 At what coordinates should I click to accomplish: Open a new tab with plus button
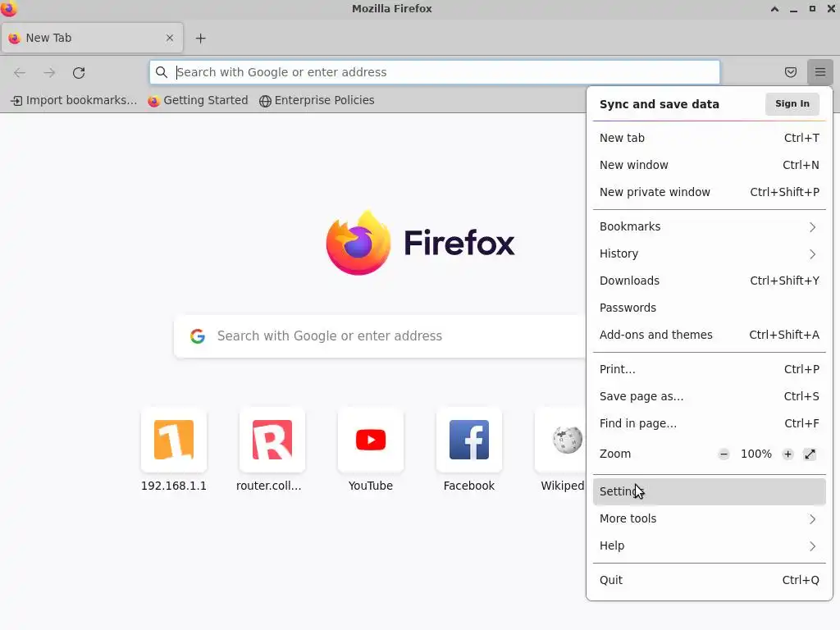(200, 38)
